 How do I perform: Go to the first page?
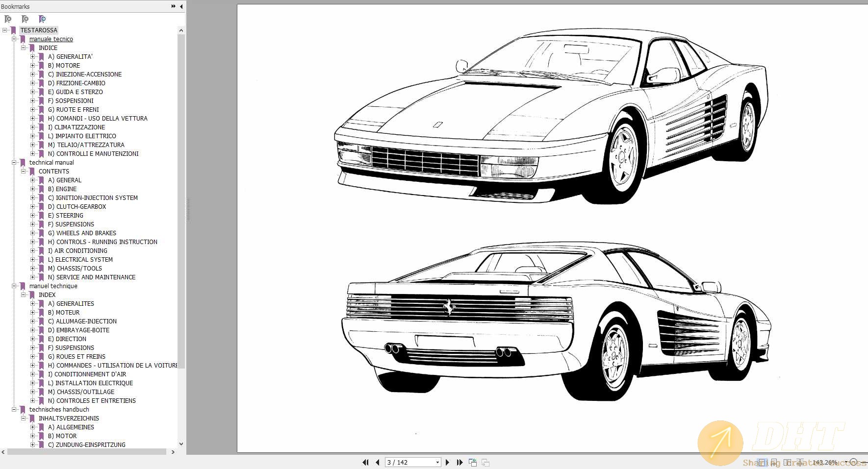click(365, 462)
